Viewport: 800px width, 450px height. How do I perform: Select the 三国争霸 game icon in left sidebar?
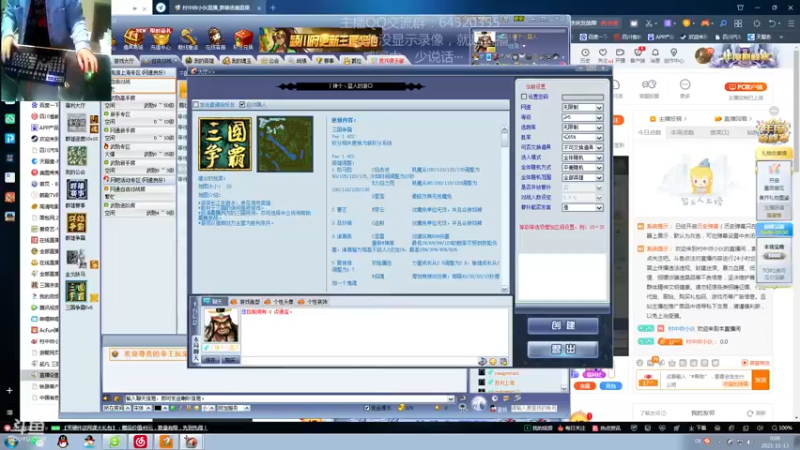pyautogui.click(x=77, y=291)
